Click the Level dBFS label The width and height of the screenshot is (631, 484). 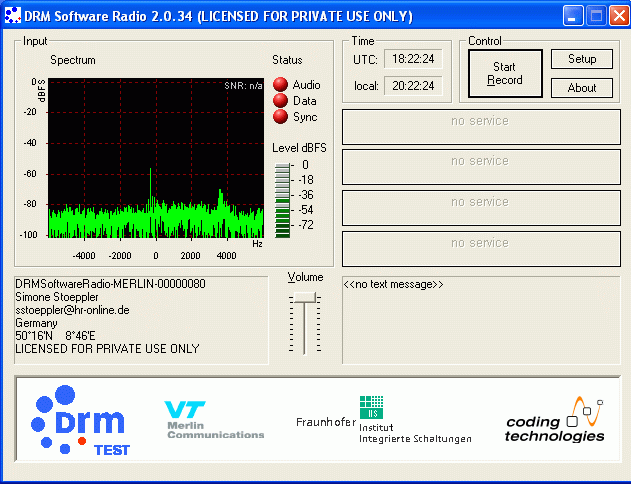(299, 148)
